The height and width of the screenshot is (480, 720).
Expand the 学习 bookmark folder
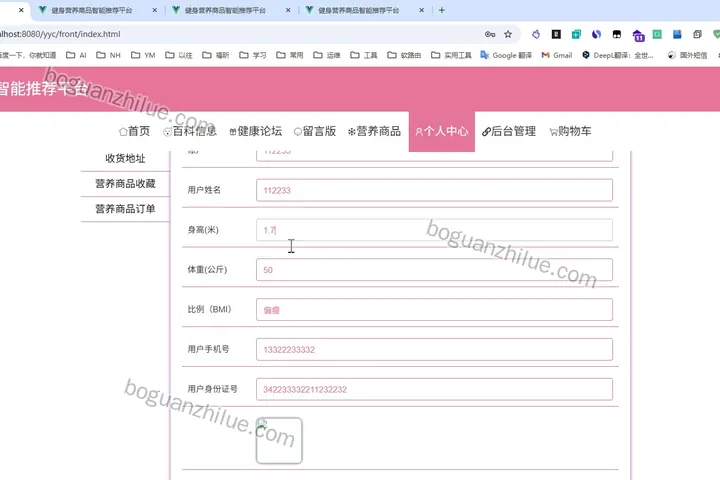click(x=253, y=55)
